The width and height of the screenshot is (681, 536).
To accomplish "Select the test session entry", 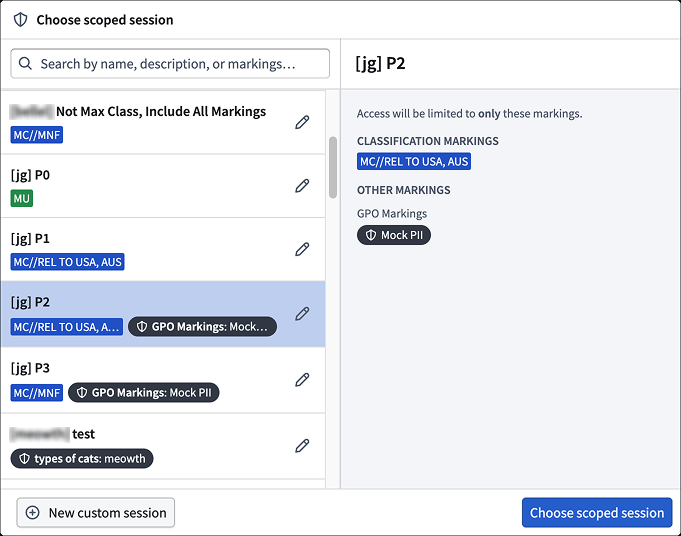I will (x=163, y=446).
